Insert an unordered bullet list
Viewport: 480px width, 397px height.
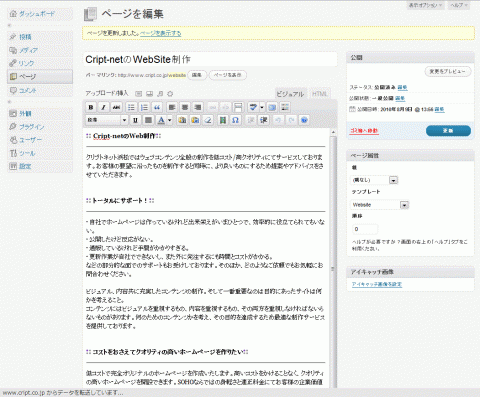131,107
